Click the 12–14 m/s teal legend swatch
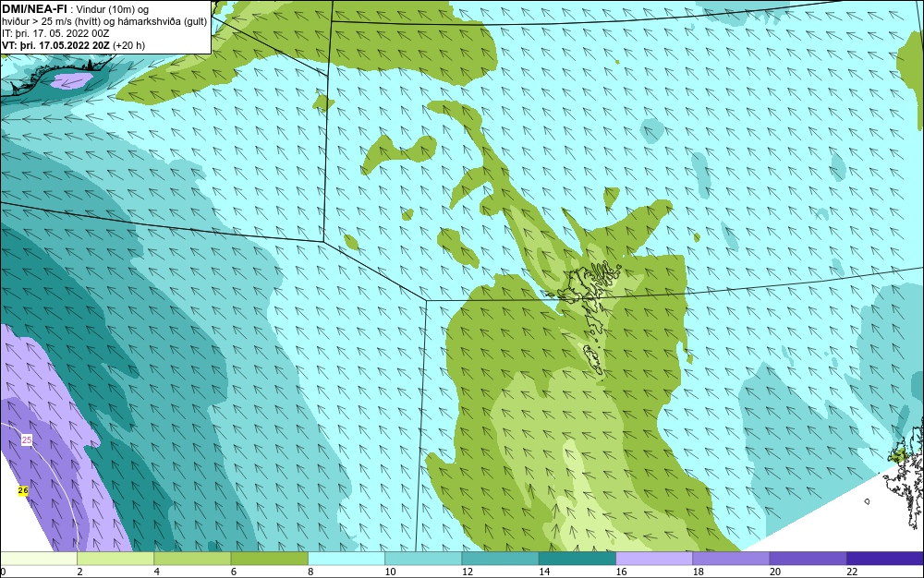The image size is (924, 578). tap(500, 559)
